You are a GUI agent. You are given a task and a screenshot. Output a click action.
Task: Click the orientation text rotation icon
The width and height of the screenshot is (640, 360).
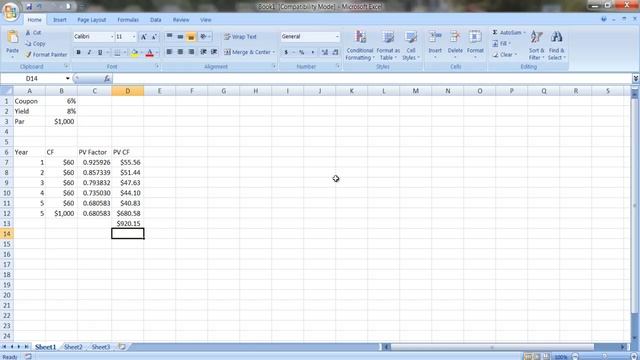pyautogui.click(x=204, y=37)
